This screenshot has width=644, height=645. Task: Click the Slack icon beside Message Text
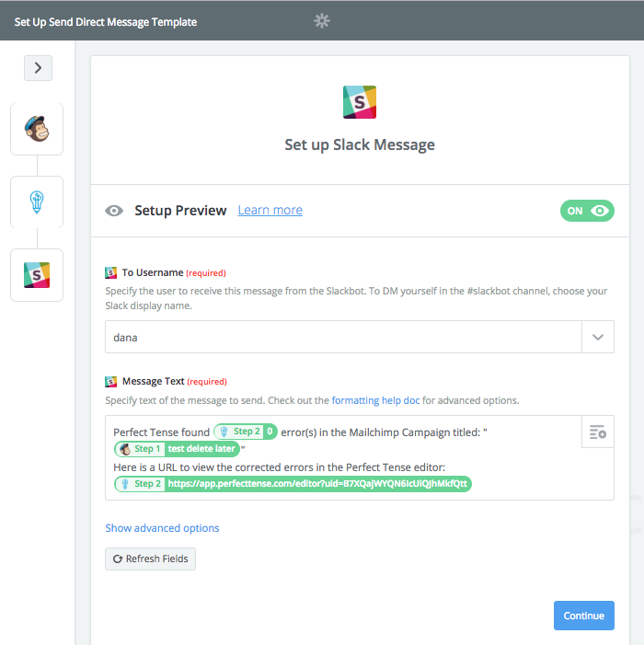[x=110, y=381]
